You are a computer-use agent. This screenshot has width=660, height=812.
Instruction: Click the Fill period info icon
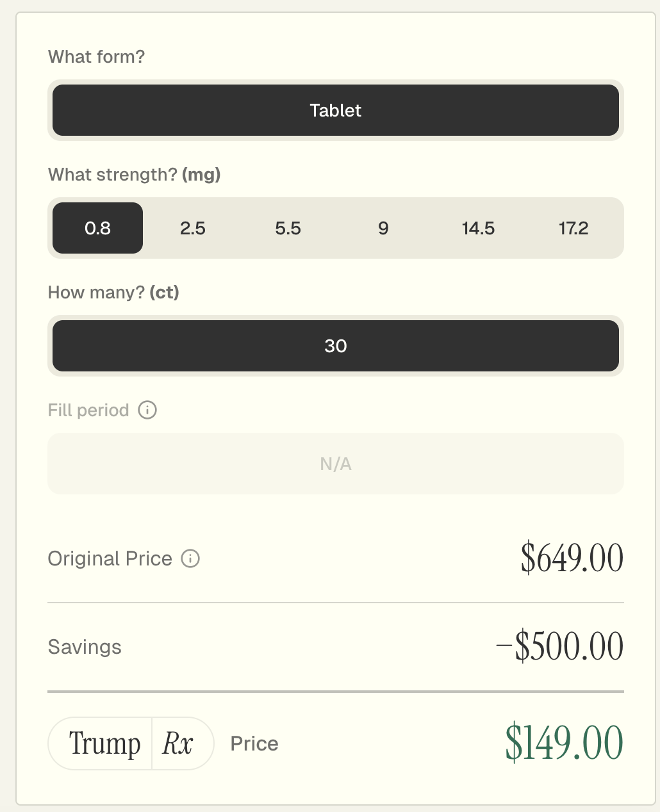[x=147, y=410]
